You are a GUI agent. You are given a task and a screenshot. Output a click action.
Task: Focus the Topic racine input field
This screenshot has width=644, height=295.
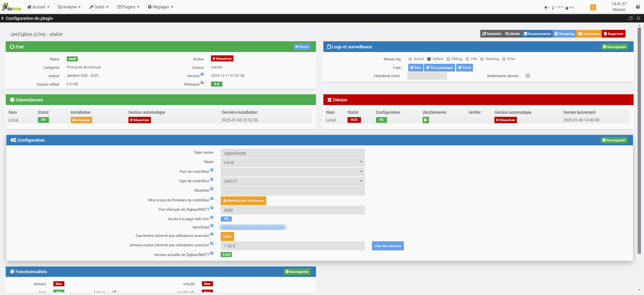293,153
